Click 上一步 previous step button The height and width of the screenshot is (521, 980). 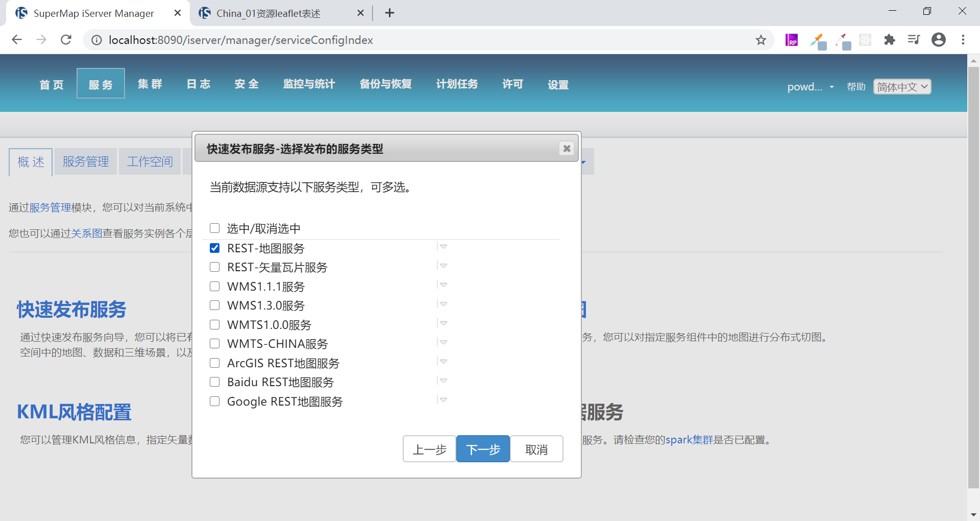tap(429, 449)
